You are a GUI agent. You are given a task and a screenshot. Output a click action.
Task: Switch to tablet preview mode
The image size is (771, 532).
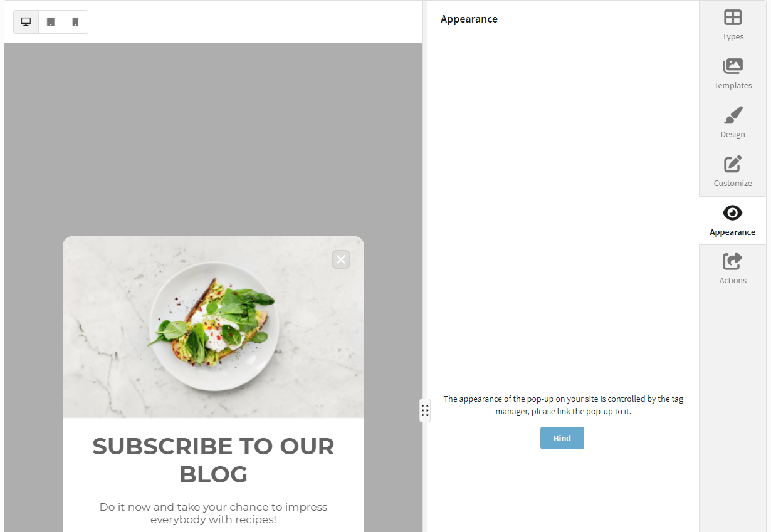(x=51, y=22)
